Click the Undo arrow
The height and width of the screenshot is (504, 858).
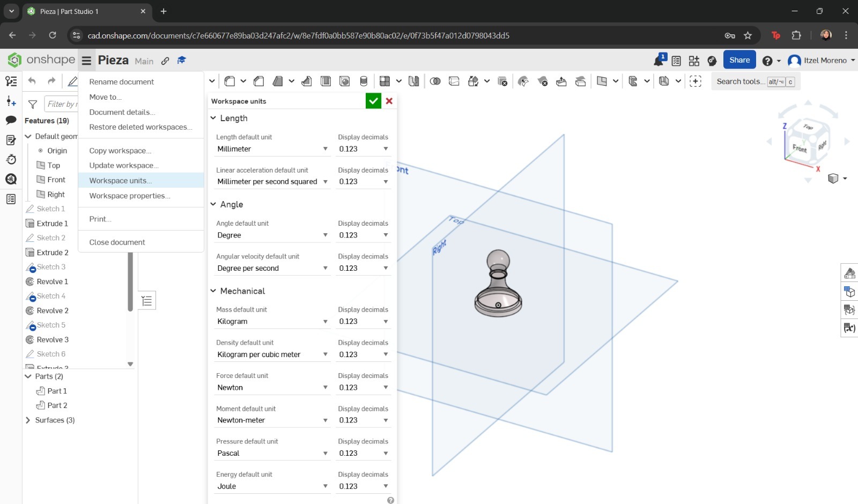coord(32,81)
